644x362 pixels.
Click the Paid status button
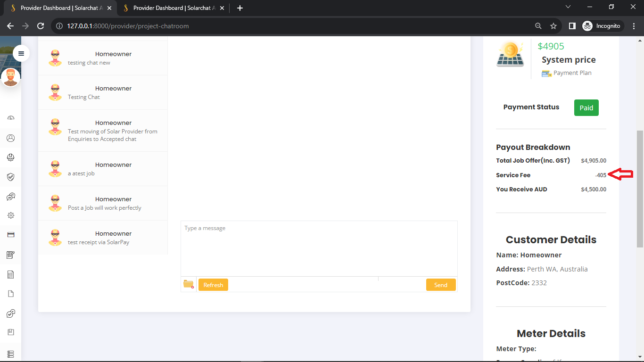[586, 108]
